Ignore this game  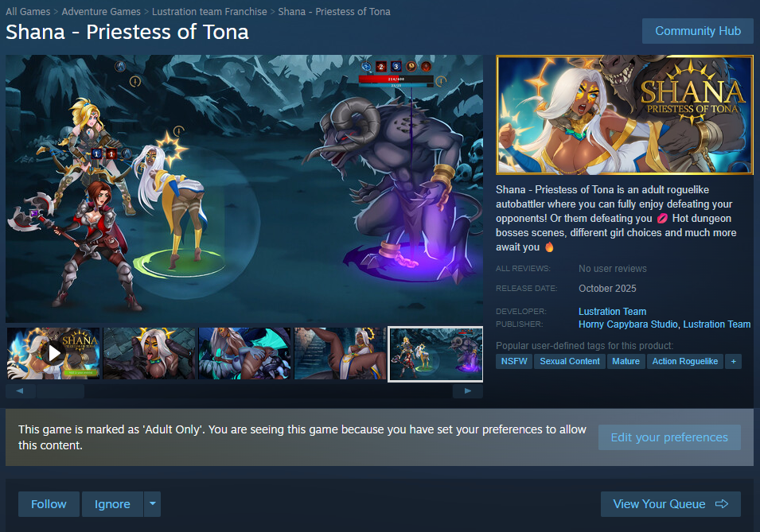tap(112, 504)
